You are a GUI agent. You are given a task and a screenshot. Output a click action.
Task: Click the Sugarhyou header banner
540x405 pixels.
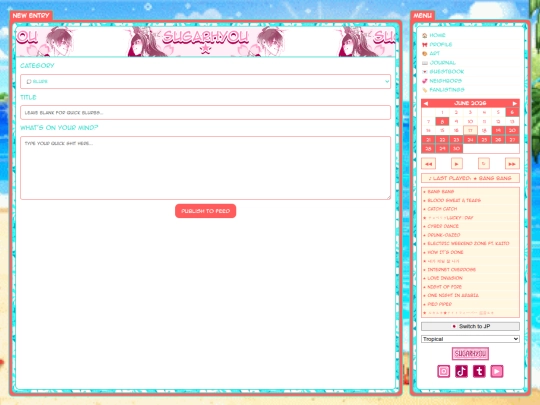205,41
